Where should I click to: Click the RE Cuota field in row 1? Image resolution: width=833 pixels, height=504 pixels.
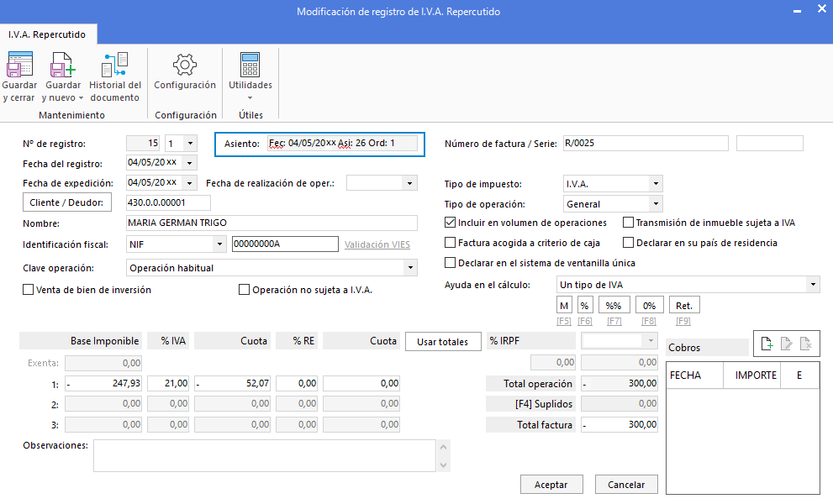(x=361, y=383)
